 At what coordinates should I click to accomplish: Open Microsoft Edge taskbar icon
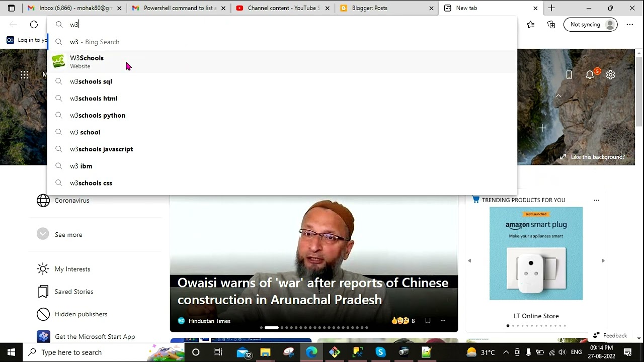(x=311, y=352)
